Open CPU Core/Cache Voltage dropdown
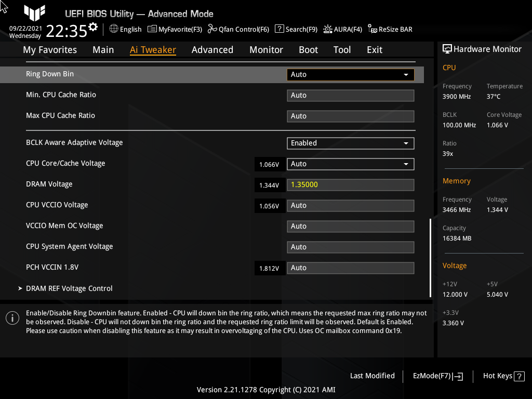The width and height of the screenshot is (532, 399). [350, 164]
